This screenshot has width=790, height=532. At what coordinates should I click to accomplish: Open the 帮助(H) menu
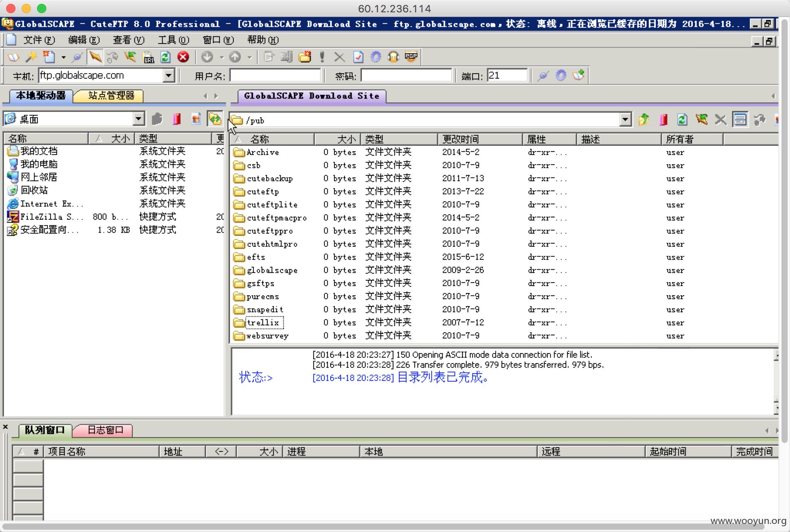(263, 40)
